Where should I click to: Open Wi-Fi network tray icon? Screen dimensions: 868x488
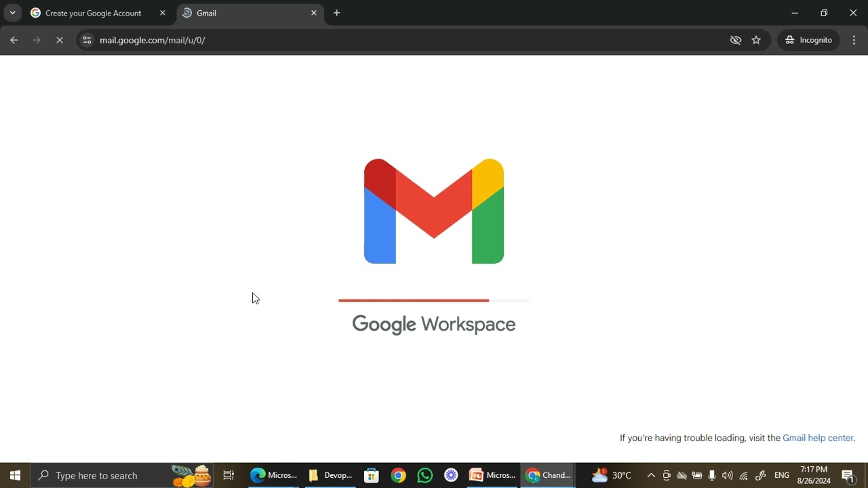[743, 475]
